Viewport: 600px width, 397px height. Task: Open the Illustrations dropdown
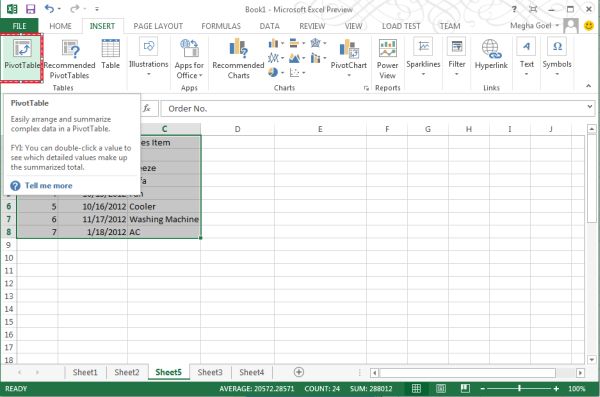point(148,56)
